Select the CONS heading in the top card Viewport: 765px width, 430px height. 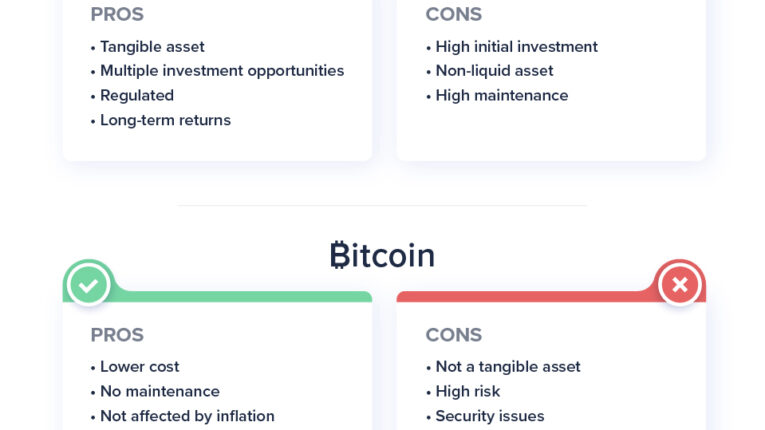453,14
